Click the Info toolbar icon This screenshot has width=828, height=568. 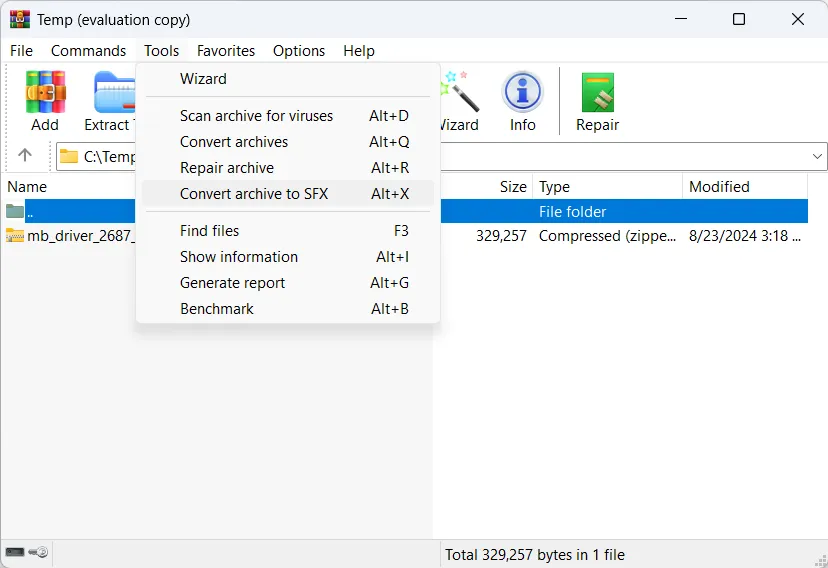pos(522,101)
